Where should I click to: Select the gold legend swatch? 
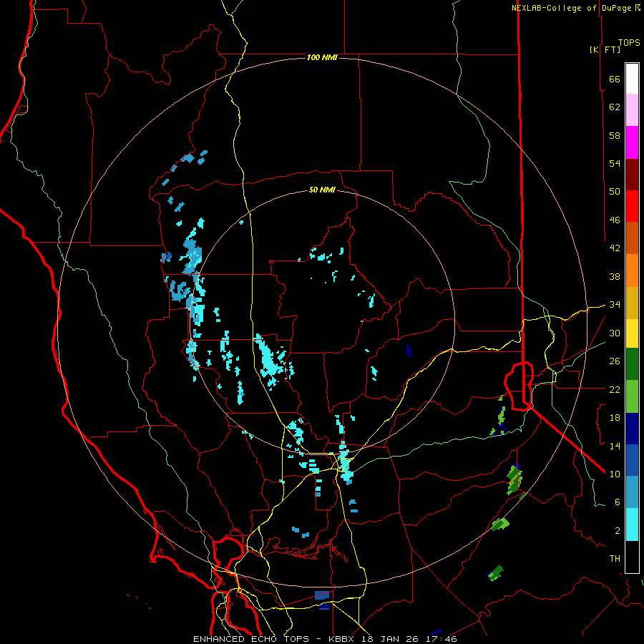(632, 303)
